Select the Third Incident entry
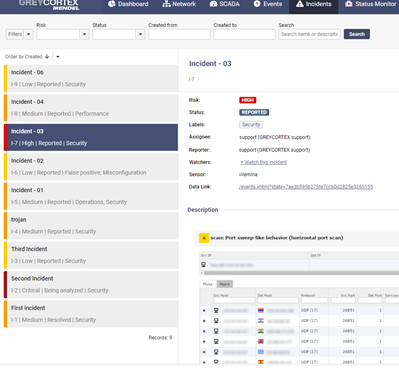Screen dimensions: 399x371 91,255
